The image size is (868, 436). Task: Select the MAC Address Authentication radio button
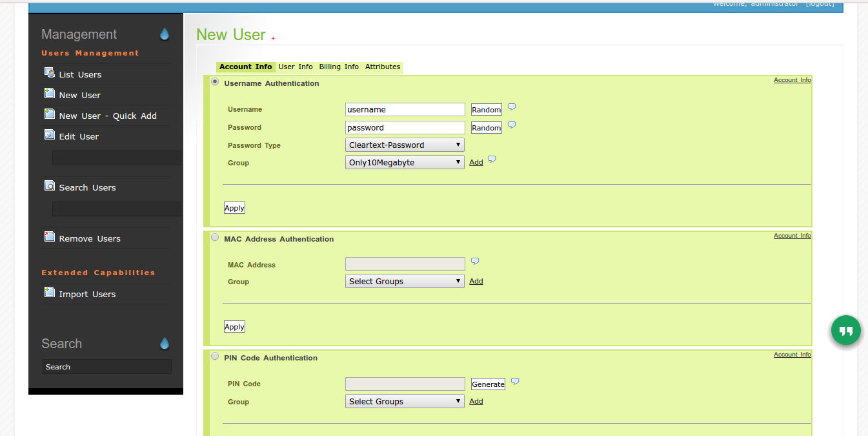click(x=215, y=237)
